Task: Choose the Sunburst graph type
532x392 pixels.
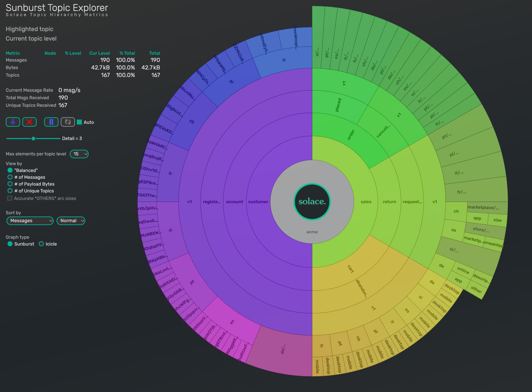Action: [x=10, y=244]
